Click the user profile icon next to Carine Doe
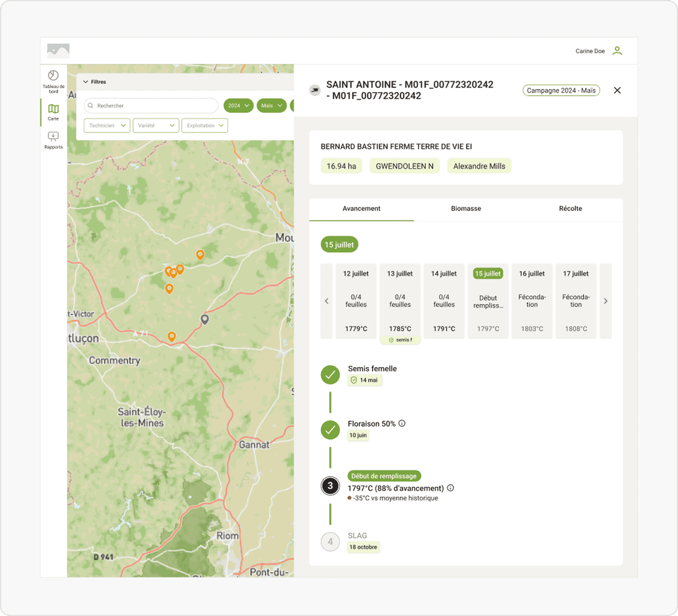This screenshot has height=616, width=678. click(x=617, y=51)
